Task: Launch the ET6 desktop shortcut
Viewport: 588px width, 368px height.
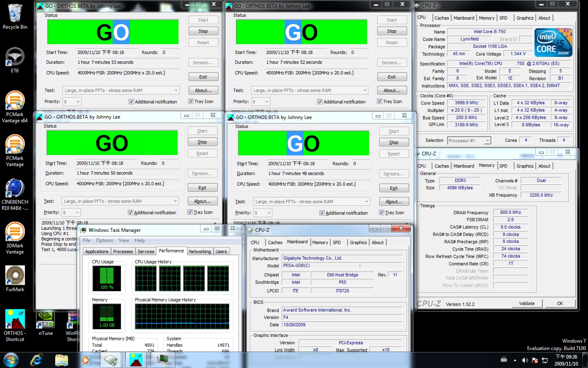Action: point(15,61)
